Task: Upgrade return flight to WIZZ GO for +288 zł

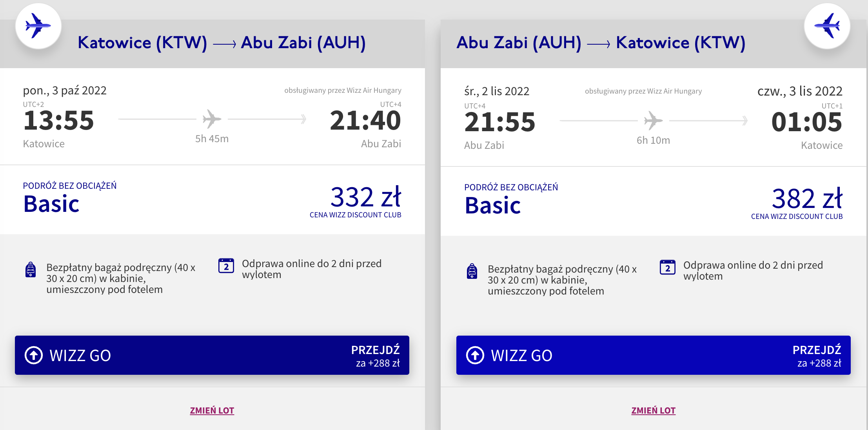Action: pos(653,355)
